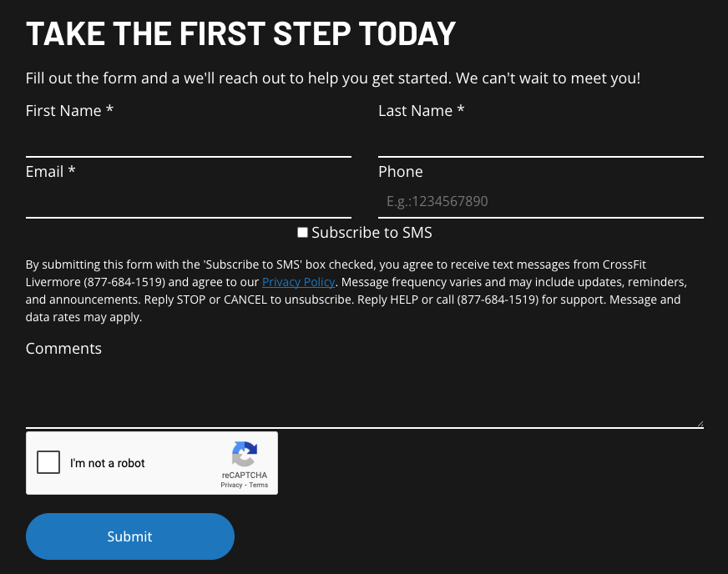Select the Email input field
Screen dimensions: 728x574
188,201
